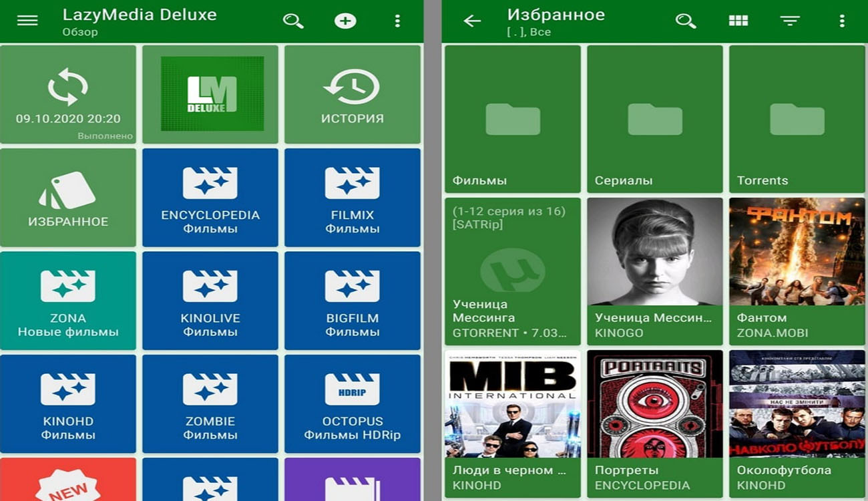Open the KINOHD Фильмы tile
The image size is (868, 501).
pyautogui.click(x=68, y=404)
